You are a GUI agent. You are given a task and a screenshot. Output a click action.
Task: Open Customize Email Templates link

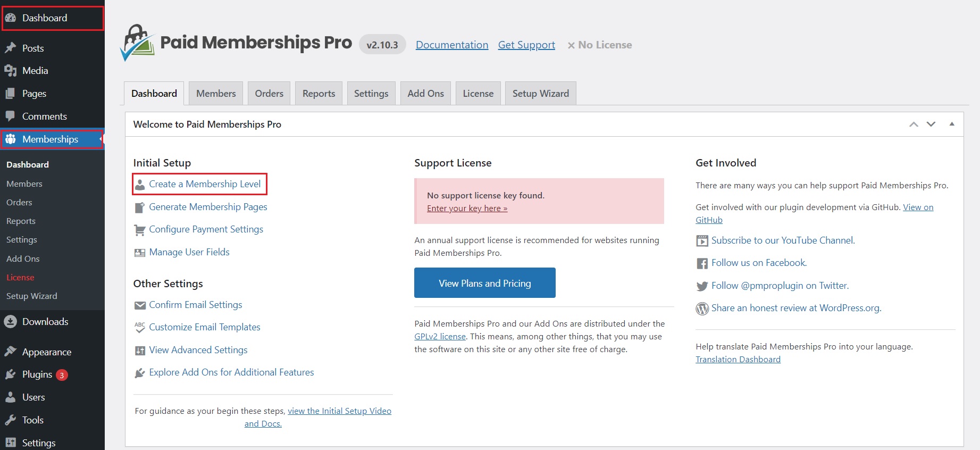point(205,327)
